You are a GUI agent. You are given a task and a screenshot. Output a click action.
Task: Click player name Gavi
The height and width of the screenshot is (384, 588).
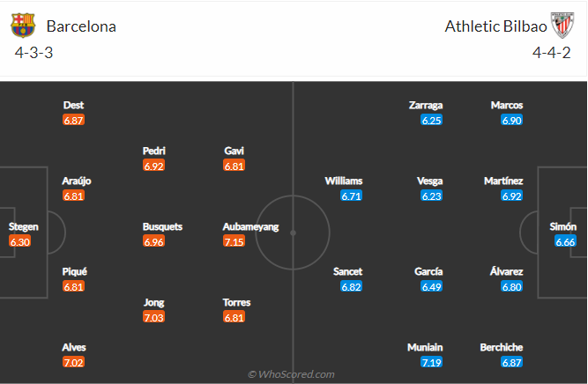(234, 151)
